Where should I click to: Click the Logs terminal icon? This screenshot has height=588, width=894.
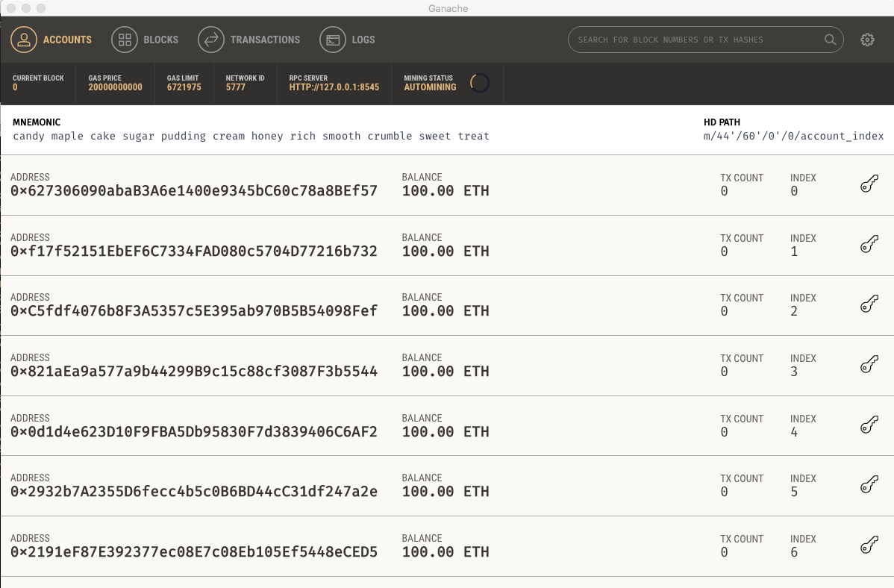click(332, 40)
